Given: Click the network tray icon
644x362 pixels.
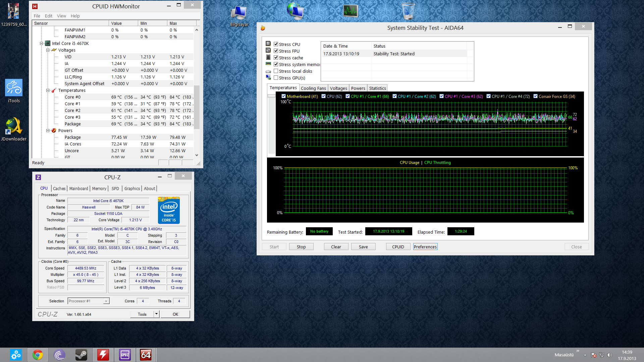Looking at the screenshot, I should point(602,355).
